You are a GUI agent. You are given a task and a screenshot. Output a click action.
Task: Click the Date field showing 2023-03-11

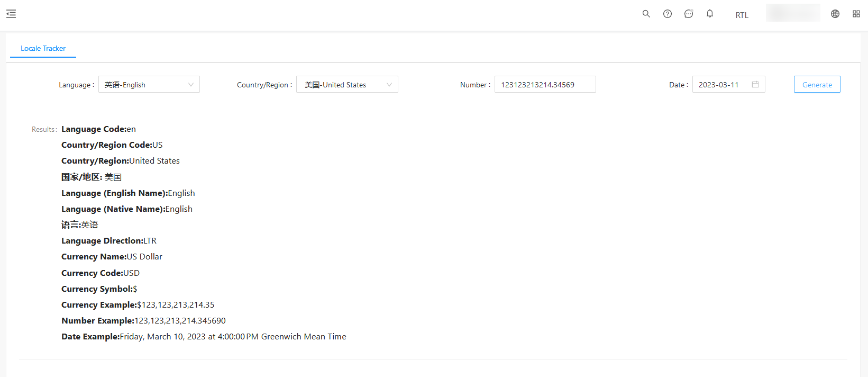coord(722,85)
